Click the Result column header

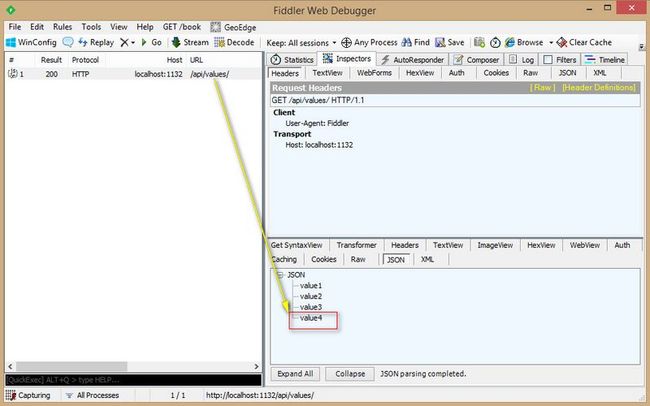click(51, 60)
